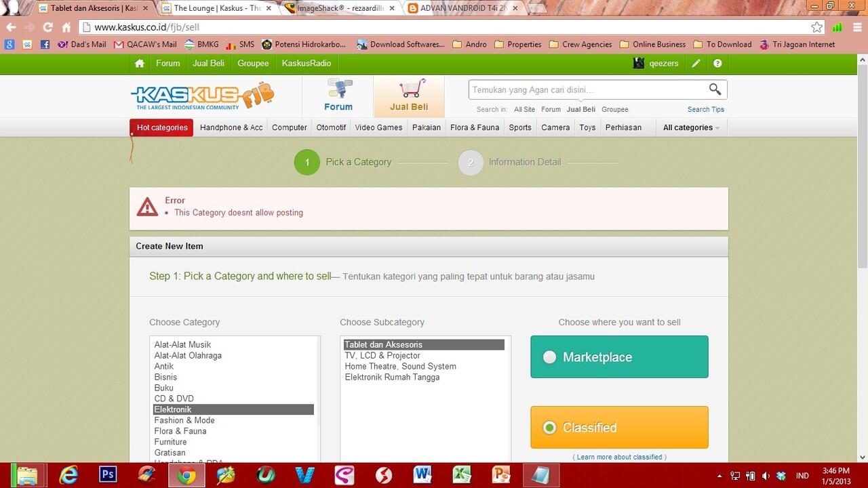Select Alat-Alat Musik category
The width and height of the screenshot is (868, 488).
[x=182, y=344]
